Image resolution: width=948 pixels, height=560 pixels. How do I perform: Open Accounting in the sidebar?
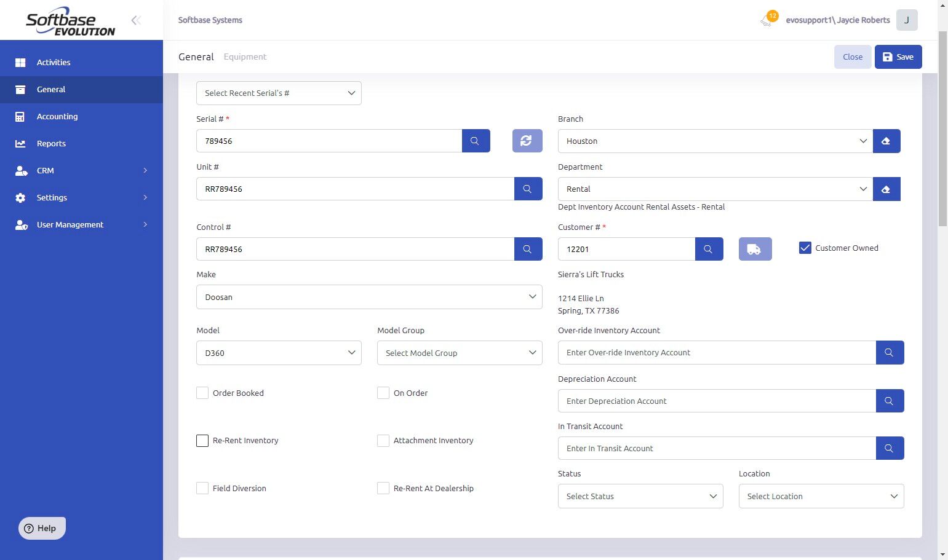(81, 116)
